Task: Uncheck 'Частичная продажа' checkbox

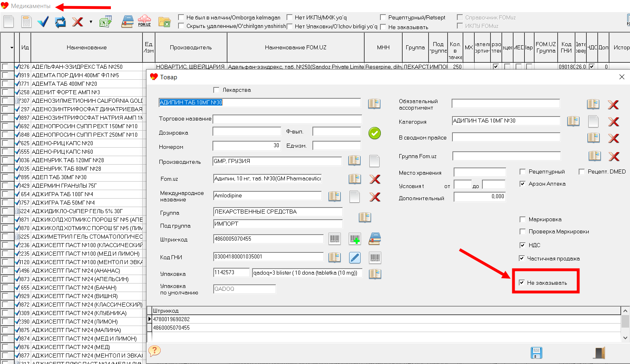Action: click(522, 258)
